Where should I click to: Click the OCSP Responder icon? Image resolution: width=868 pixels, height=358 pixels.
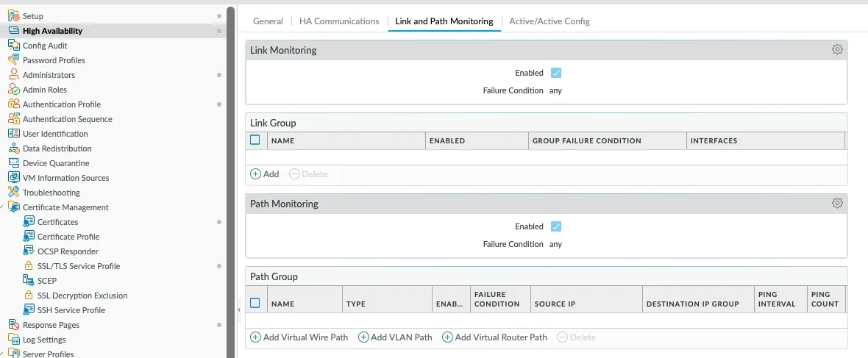(29, 251)
